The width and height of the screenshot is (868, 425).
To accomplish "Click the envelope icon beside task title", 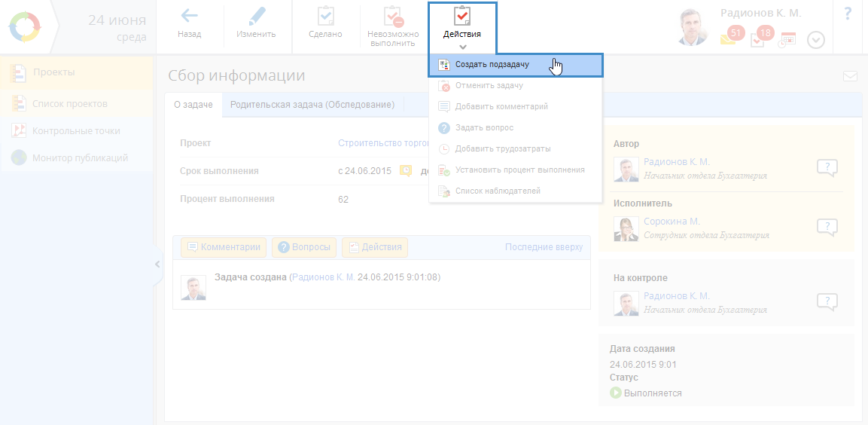I will coord(850,76).
